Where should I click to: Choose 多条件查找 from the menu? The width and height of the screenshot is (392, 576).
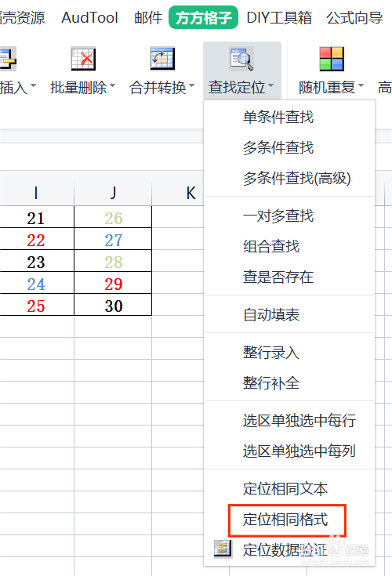click(x=278, y=147)
